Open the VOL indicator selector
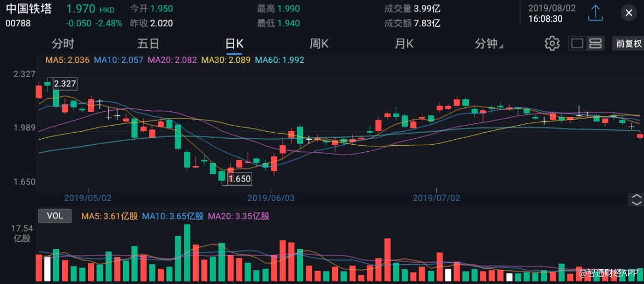 click(55, 216)
